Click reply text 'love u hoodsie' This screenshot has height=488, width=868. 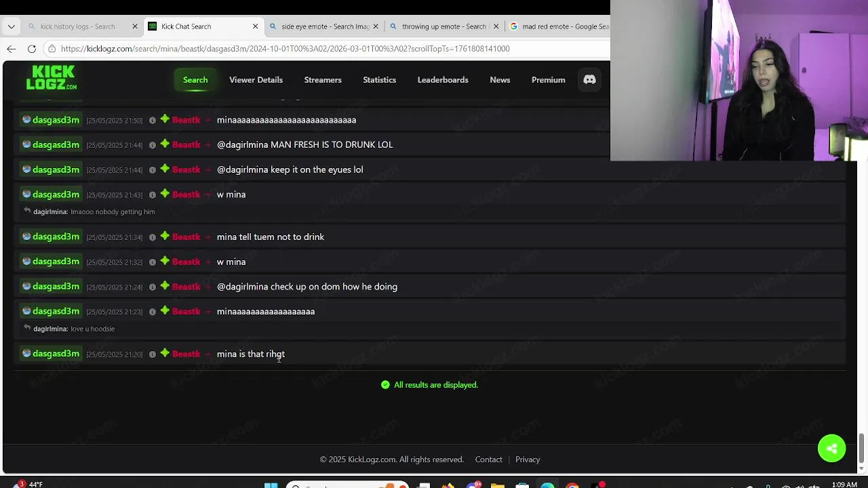tap(92, 329)
